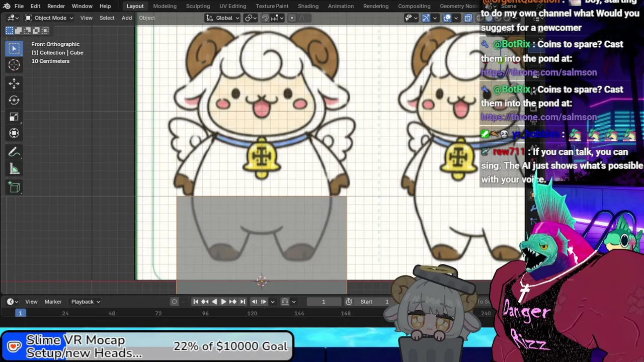This screenshot has width=644, height=362.
Task: Jump to previous marker in timeline
Action: (254, 302)
